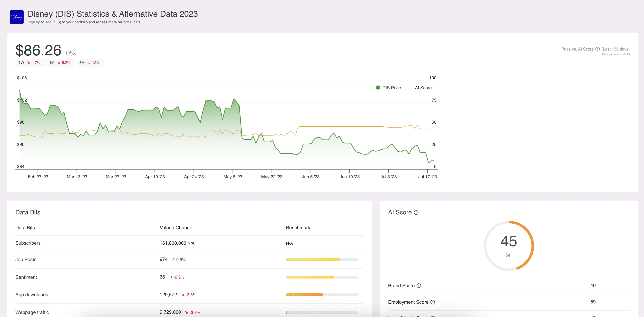Click the Employment Score value 59

(x=593, y=302)
